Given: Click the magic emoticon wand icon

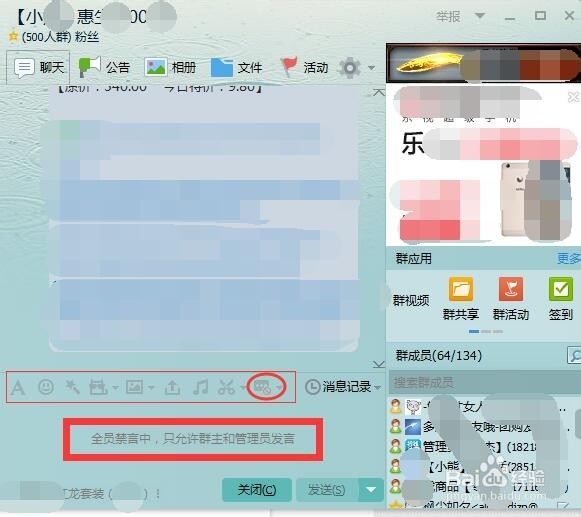Looking at the screenshot, I should coord(72,387).
